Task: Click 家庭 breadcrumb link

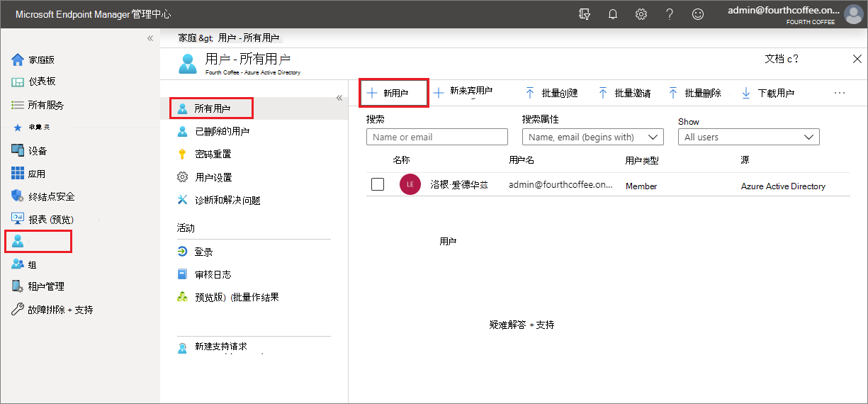Action: click(x=186, y=38)
